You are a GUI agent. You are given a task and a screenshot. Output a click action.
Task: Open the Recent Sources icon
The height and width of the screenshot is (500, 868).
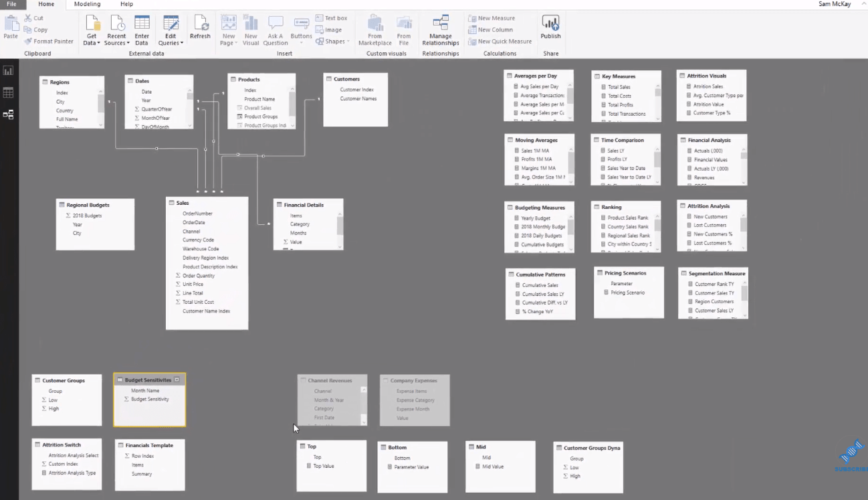(x=117, y=23)
